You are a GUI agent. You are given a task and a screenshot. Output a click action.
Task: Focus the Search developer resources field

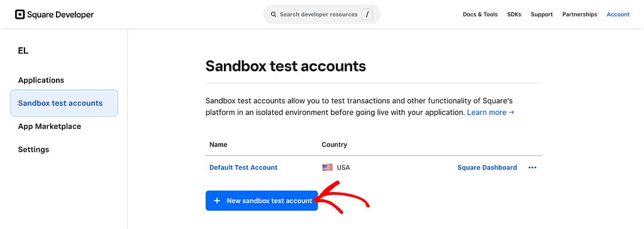(x=321, y=14)
